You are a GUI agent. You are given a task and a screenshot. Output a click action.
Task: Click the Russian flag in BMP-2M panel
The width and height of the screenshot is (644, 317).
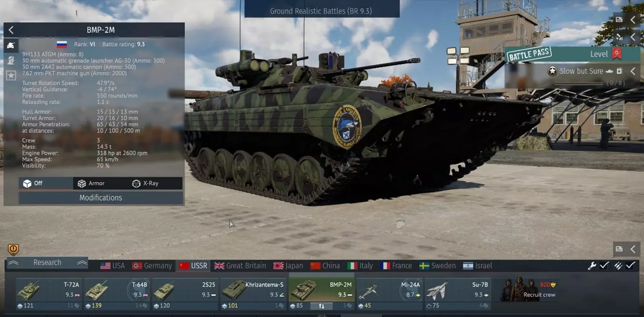click(x=62, y=44)
